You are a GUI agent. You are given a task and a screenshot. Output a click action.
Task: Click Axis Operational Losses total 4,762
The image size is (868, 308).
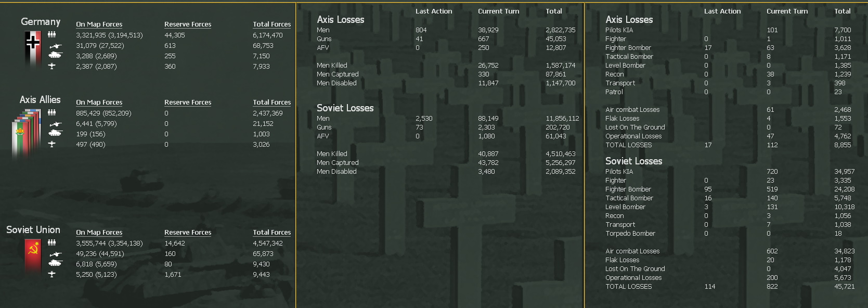click(843, 136)
